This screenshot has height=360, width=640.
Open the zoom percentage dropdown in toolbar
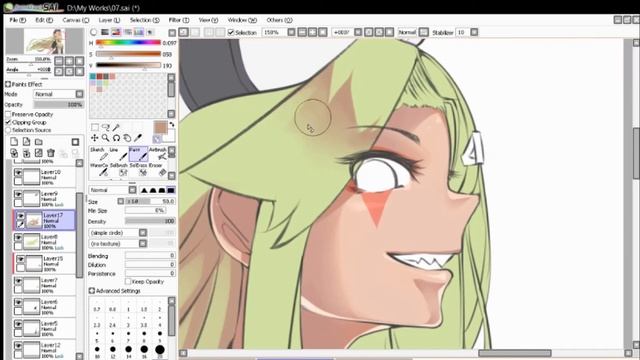(x=291, y=32)
